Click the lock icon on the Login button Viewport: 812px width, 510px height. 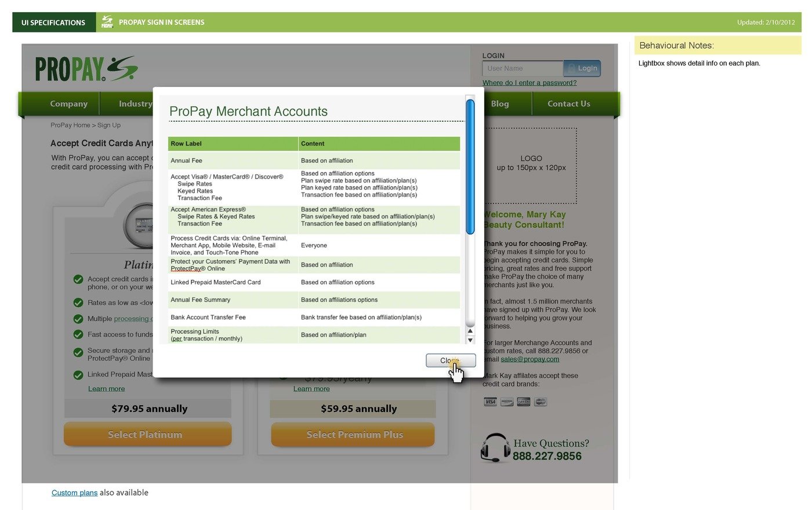(x=572, y=68)
